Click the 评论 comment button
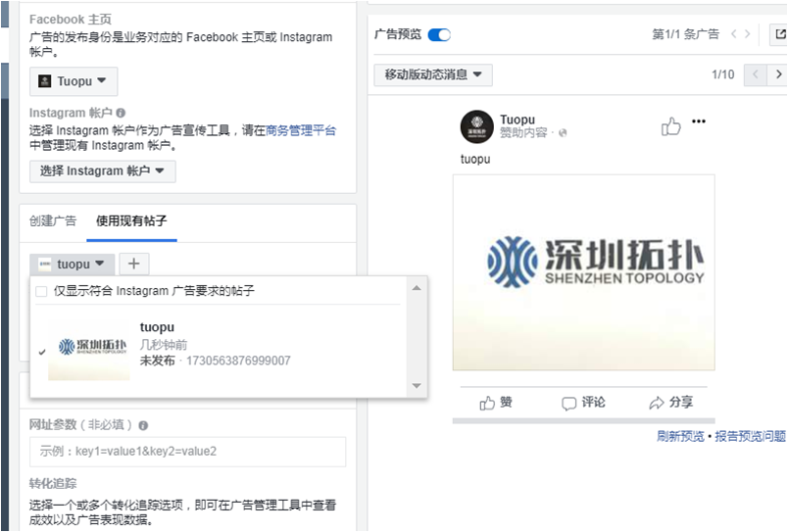The width and height of the screenshot is (788, 532). (583, 403)
